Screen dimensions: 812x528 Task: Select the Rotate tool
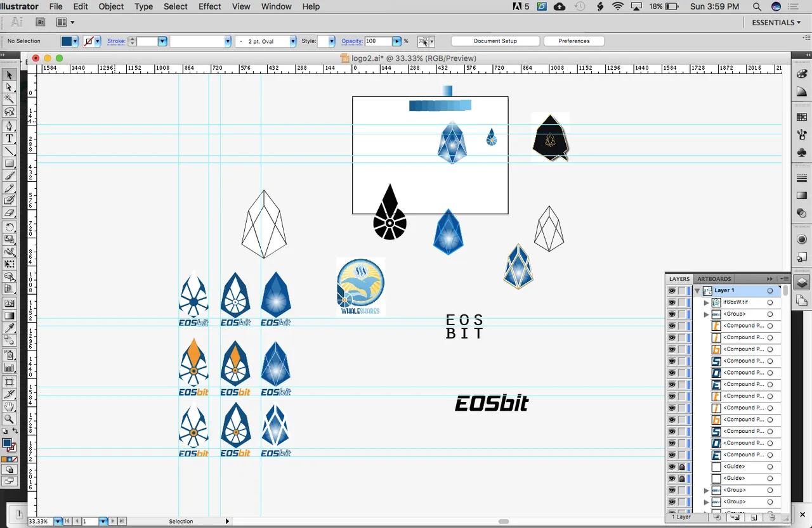(10, 227)
